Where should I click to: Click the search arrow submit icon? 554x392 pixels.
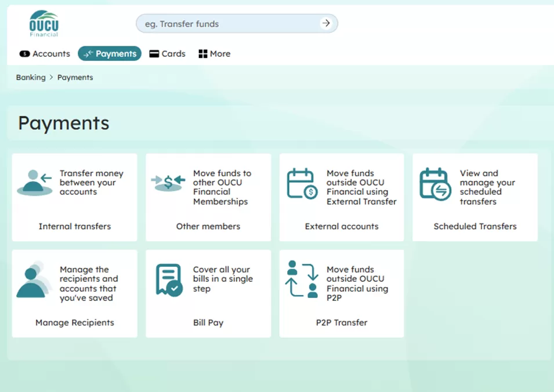coord(326,23)
